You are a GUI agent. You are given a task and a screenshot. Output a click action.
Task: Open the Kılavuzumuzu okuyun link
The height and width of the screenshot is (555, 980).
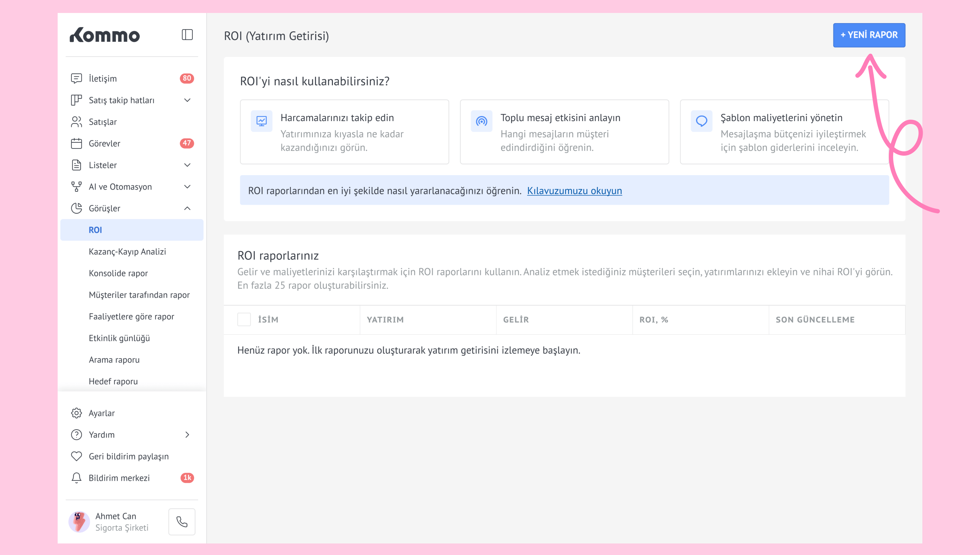(574, 191)
